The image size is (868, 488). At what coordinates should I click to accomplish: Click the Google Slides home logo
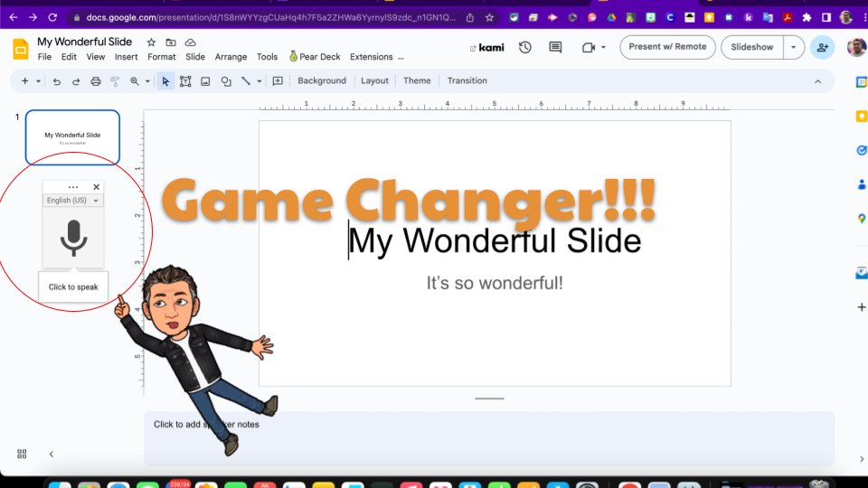coord(21,49)
